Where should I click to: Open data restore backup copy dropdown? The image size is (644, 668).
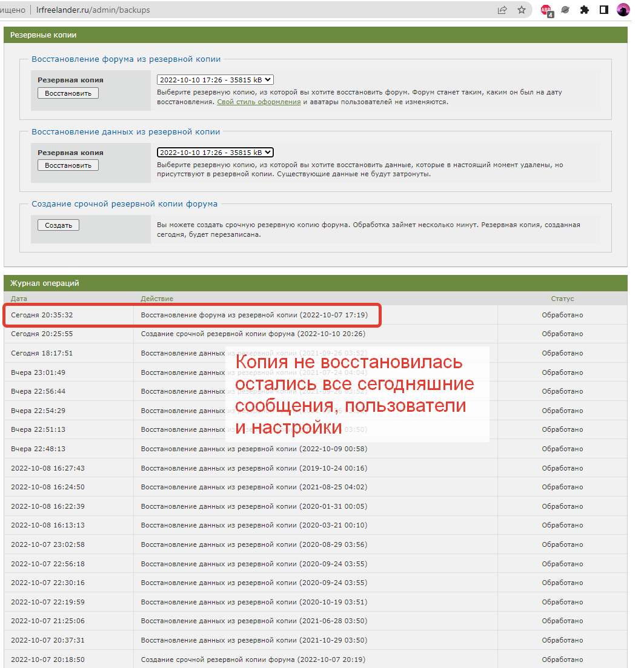pyautogui.click(x=215, y=153)
